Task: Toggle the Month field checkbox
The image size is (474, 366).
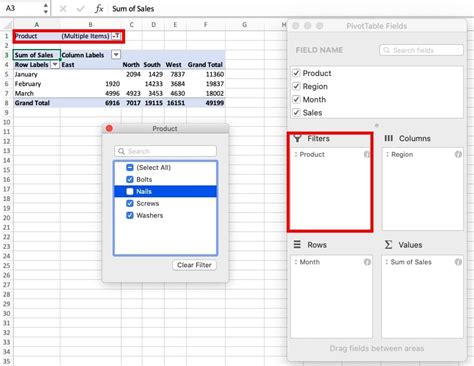Action: point(296,99)
